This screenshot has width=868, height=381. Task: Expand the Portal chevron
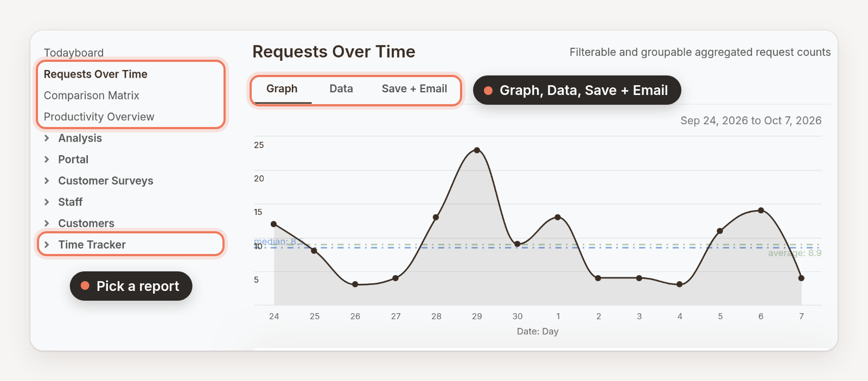tap(47, 160)
